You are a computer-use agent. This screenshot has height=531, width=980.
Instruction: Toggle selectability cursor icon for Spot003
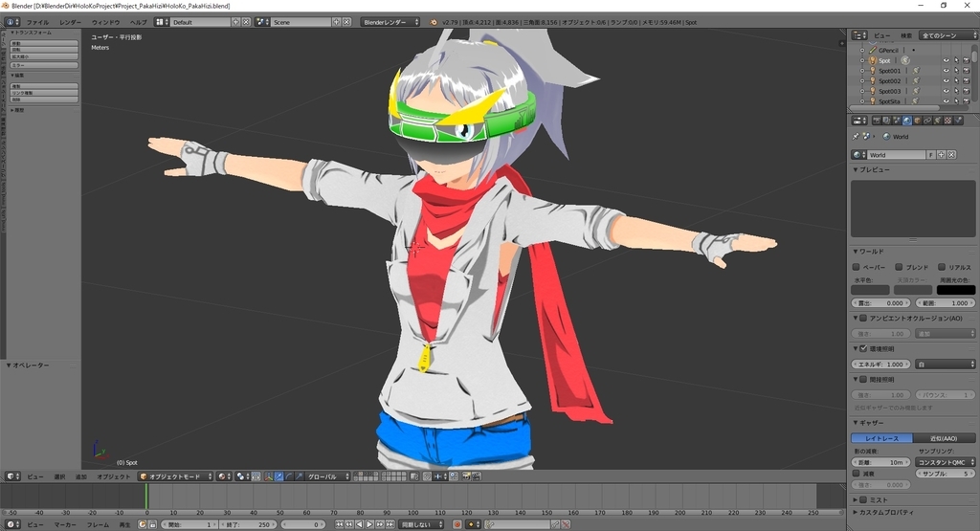point(956,91)
